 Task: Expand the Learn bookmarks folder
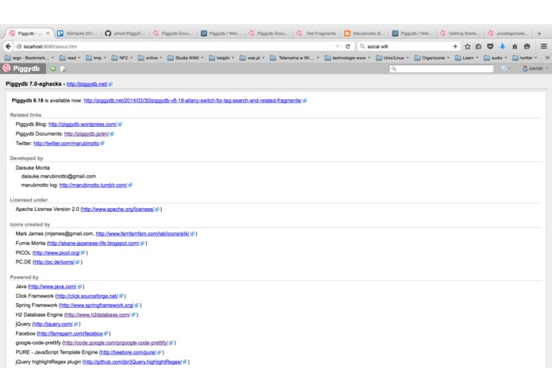point(467,58)
